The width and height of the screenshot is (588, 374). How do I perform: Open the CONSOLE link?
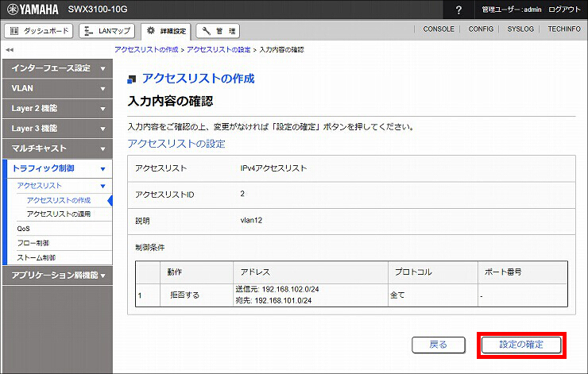438,29
